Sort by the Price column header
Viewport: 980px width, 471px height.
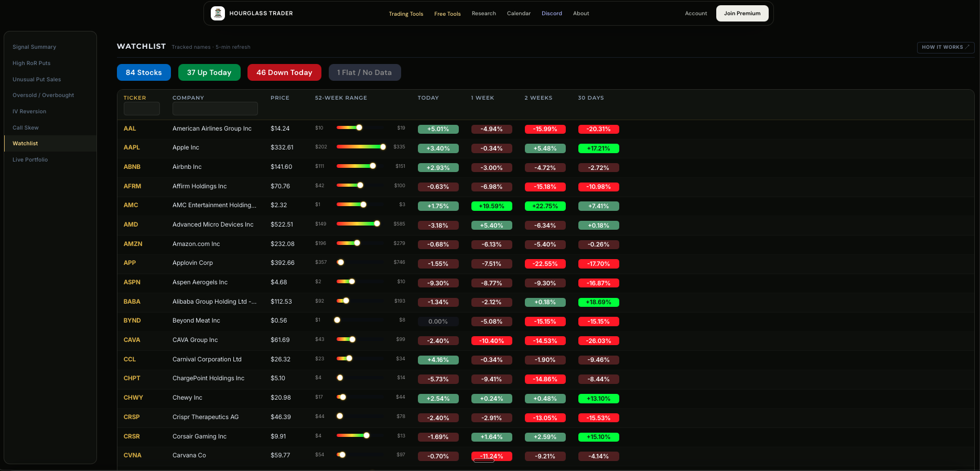coord(280,98)
